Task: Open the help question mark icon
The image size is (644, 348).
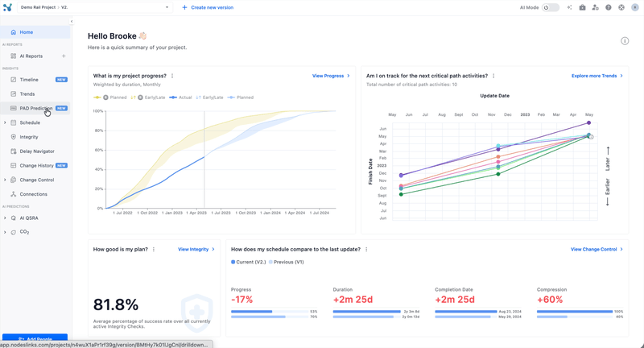Action: (x=609, y=8)
